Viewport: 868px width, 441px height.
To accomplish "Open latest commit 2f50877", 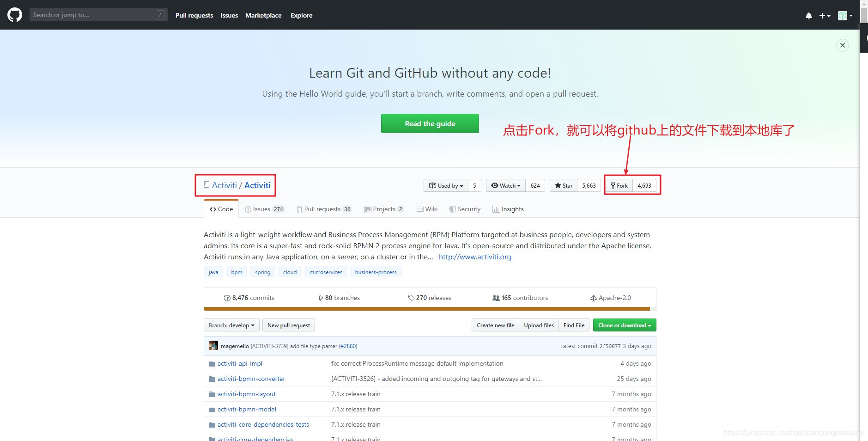I will pos(610,346).
